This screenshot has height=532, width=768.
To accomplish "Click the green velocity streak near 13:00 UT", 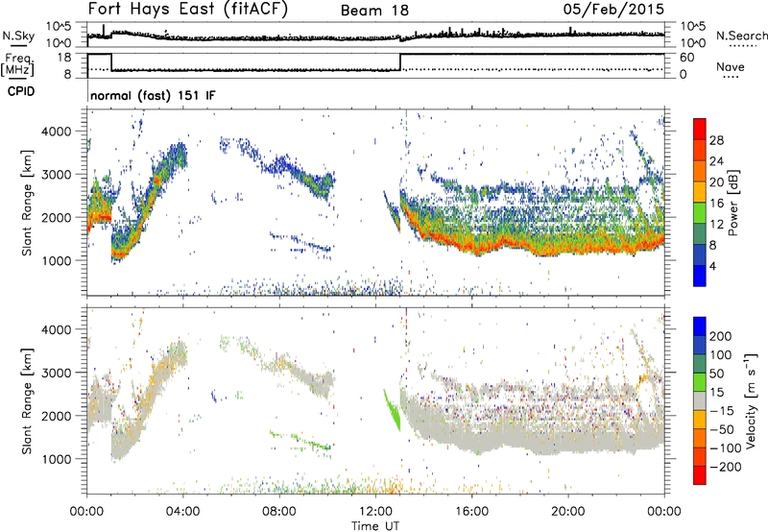I will point(392,410).
